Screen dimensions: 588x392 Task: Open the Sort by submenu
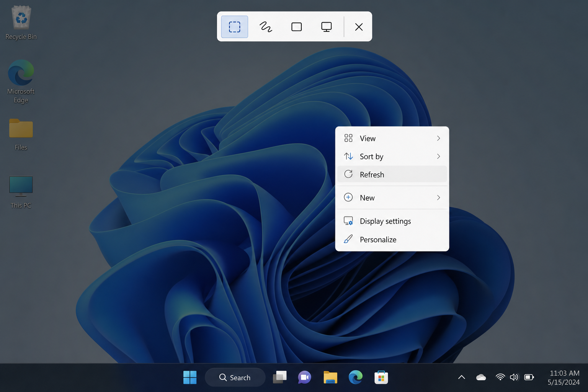coord(392,156)
